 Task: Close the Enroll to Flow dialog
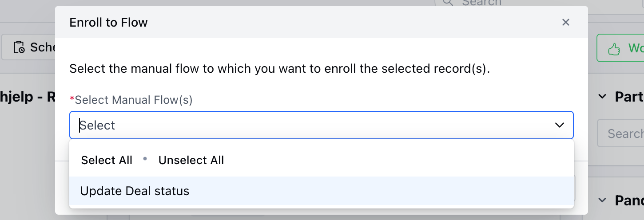565,22
